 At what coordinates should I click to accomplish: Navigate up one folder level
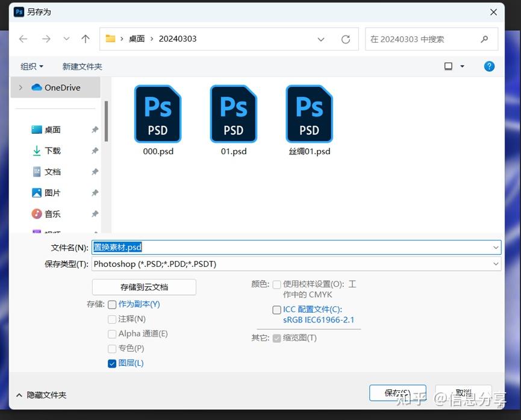tap(85, 39)
